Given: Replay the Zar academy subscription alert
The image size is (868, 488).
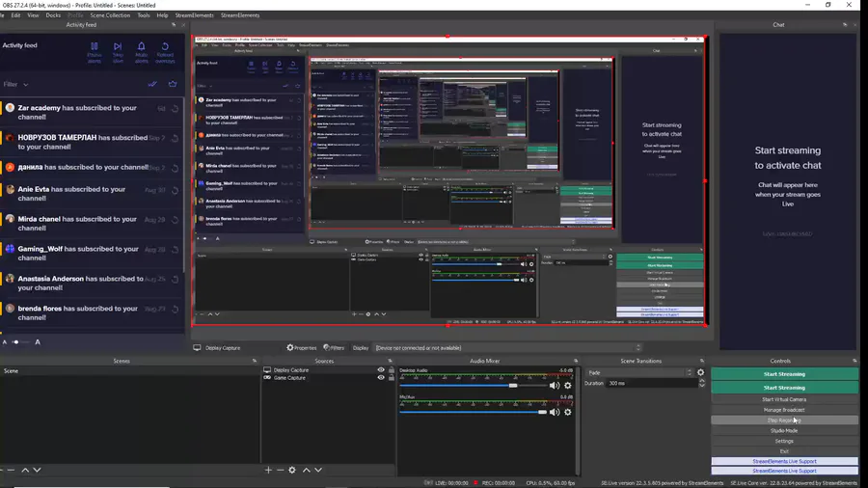Looking at the screenshot, I should point(175,109).
